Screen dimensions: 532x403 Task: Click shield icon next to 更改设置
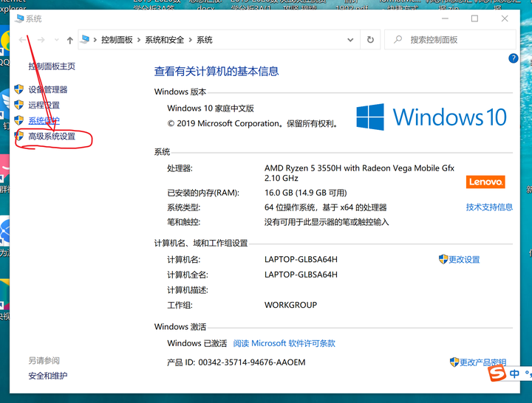tap(443, 259)
